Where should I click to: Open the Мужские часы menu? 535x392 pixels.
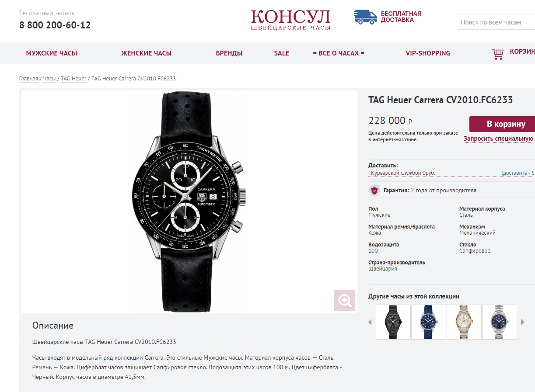click(x=52, y=53)
